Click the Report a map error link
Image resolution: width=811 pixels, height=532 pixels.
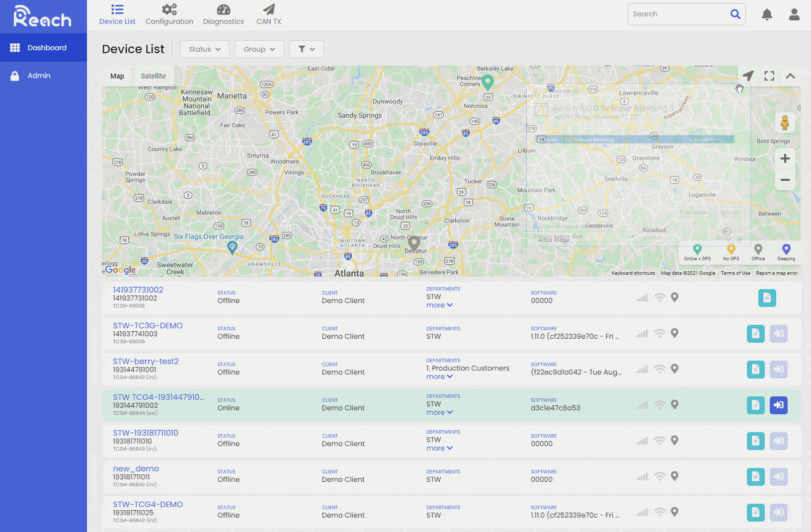(x=777, y=273)
